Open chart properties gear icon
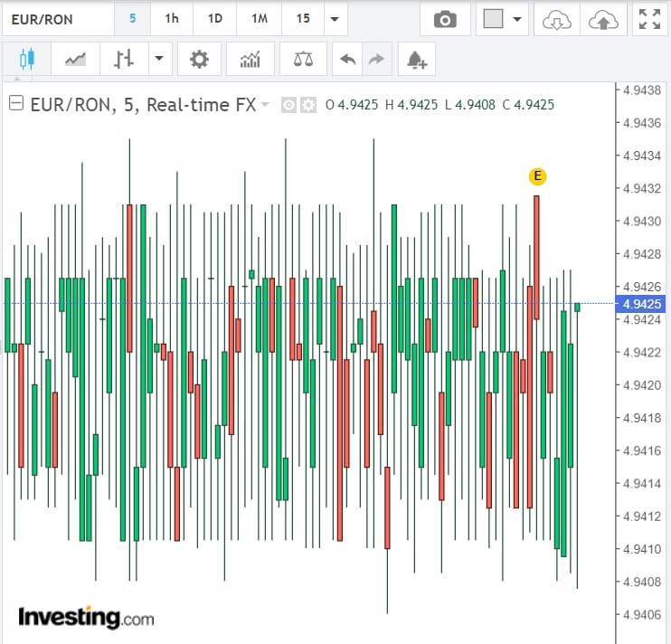This screenshot has height=644, width=671. point(199,61)
